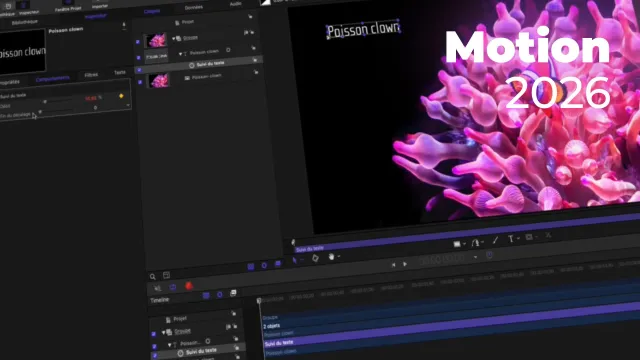
Task: Click the Importer toolbar button
Action: [x=100, y=4]
